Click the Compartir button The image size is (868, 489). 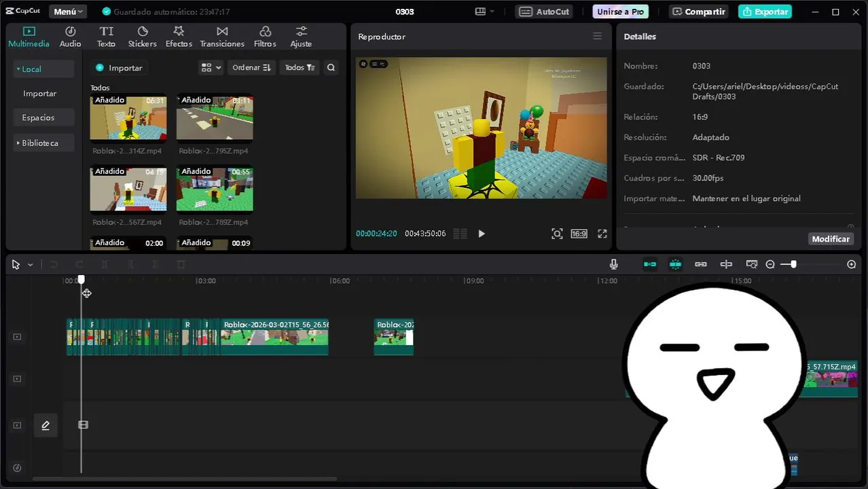(698, 12)
